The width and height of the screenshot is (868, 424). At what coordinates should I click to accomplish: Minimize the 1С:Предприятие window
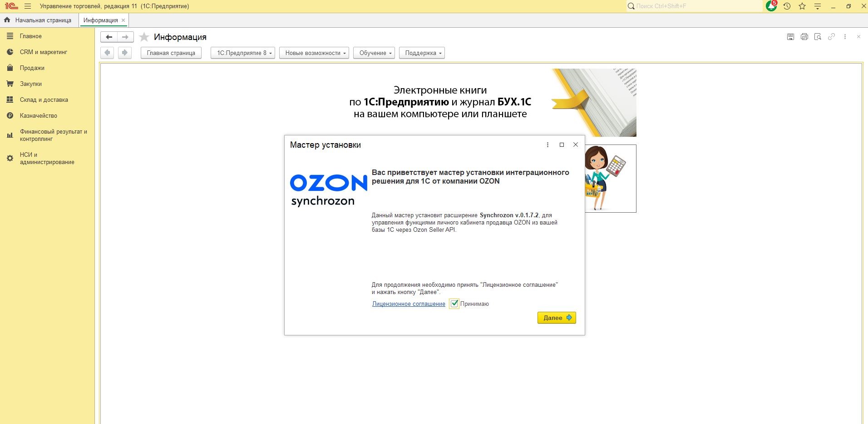click(x=833, y=6)
